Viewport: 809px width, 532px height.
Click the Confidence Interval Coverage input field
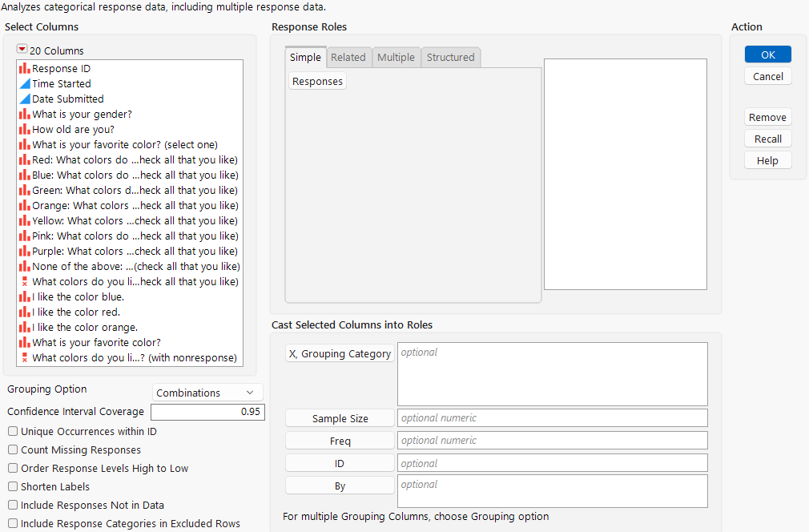(207, 411)
